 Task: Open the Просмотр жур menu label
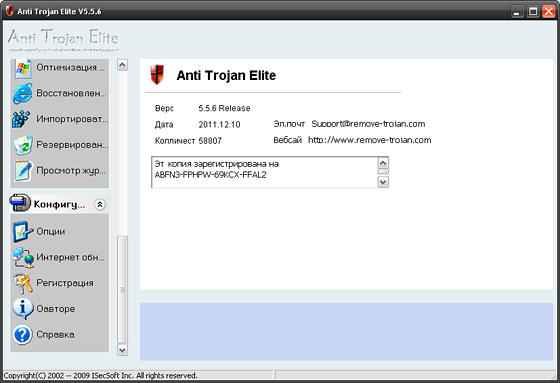(71, 171)
